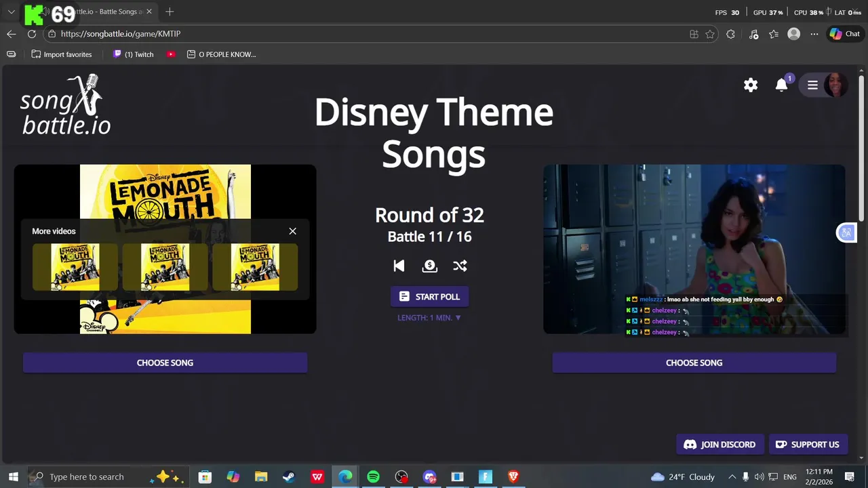Open Brave browser from taskbar
Image resolution: width=868 pixels, height=488 pixels.
tap(513, 476)
